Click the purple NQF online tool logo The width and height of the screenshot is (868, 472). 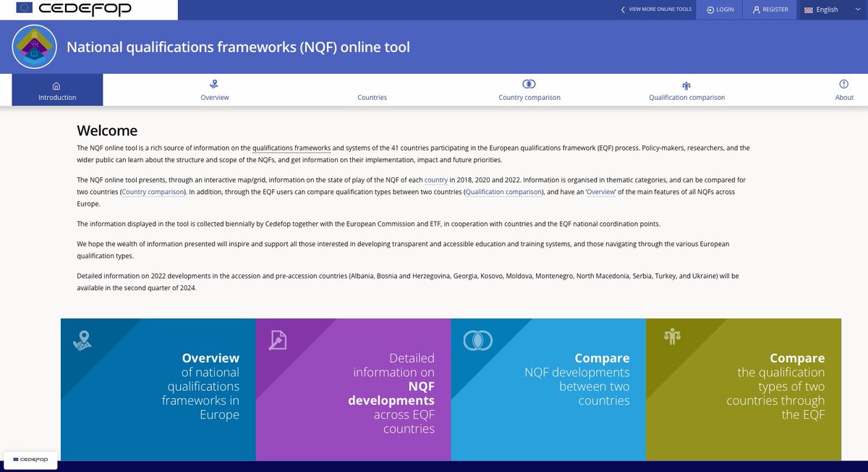tap(33, 46)
